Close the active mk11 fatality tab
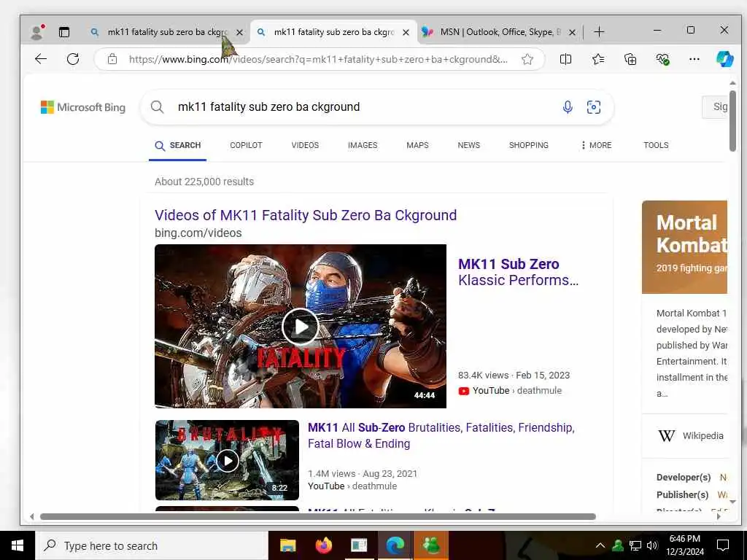This screenshot has height=560, width=747. tap(406, 32)
